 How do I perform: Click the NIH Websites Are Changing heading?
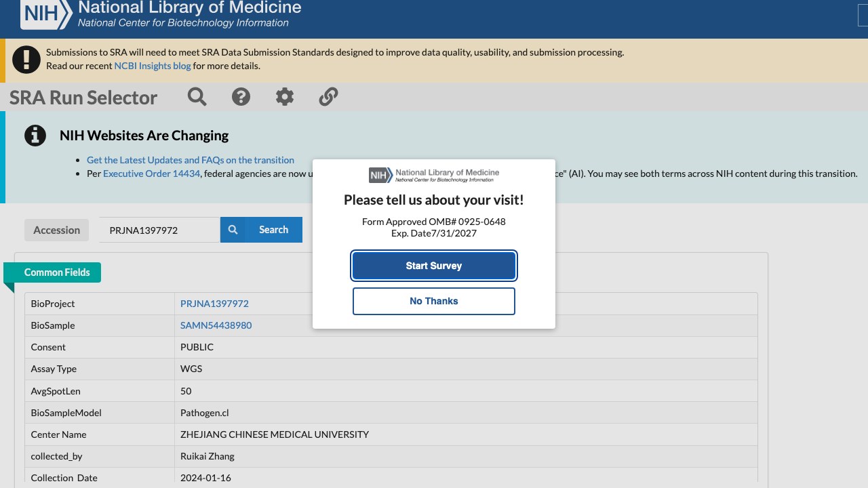144,136
